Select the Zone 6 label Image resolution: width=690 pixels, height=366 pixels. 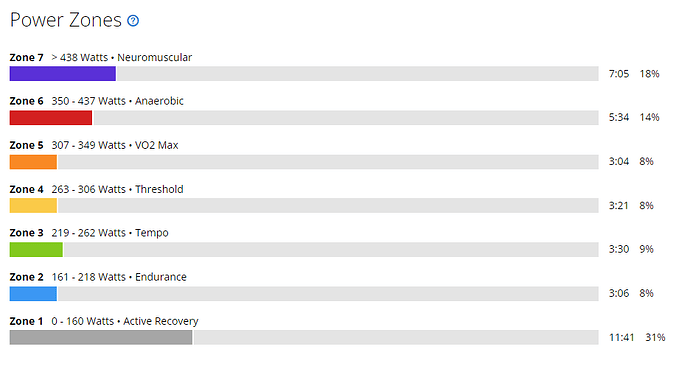[x=26, y=101]
